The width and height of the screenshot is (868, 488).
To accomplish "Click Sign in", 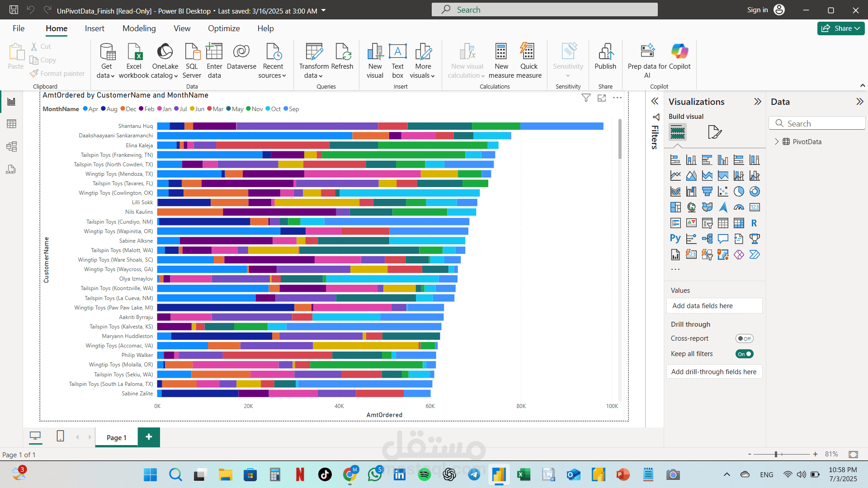I will (x=757, y=10).
